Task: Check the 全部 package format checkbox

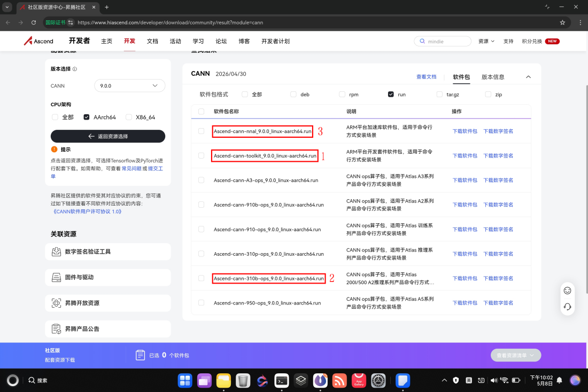Action: pyautogui.click(x=245, y=95)
